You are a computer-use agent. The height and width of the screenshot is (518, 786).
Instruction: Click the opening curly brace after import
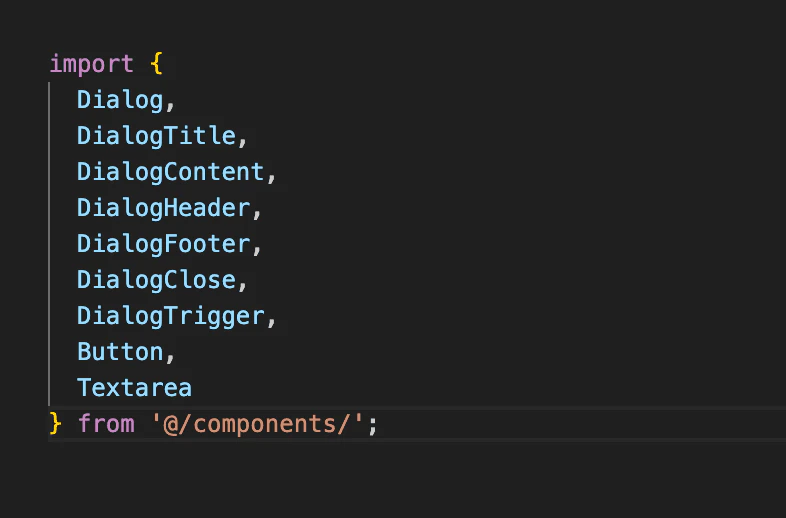coord(156,64)
